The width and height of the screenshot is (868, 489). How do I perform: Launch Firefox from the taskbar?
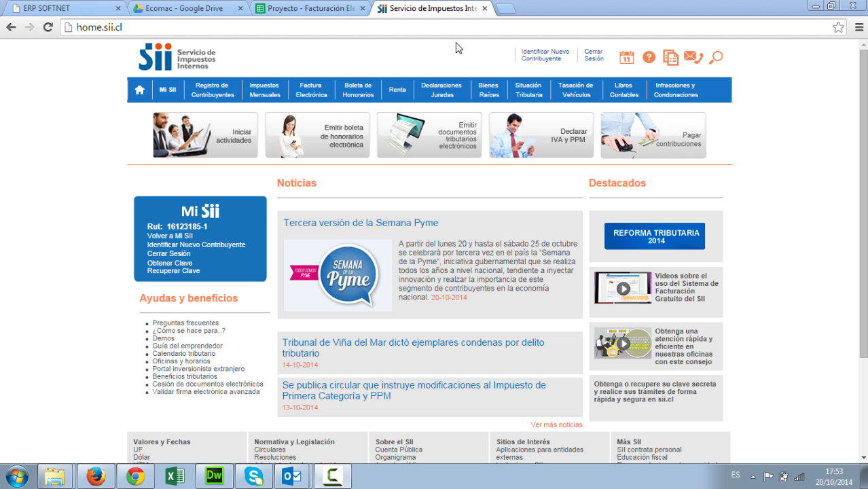click(x=96, y=477)
